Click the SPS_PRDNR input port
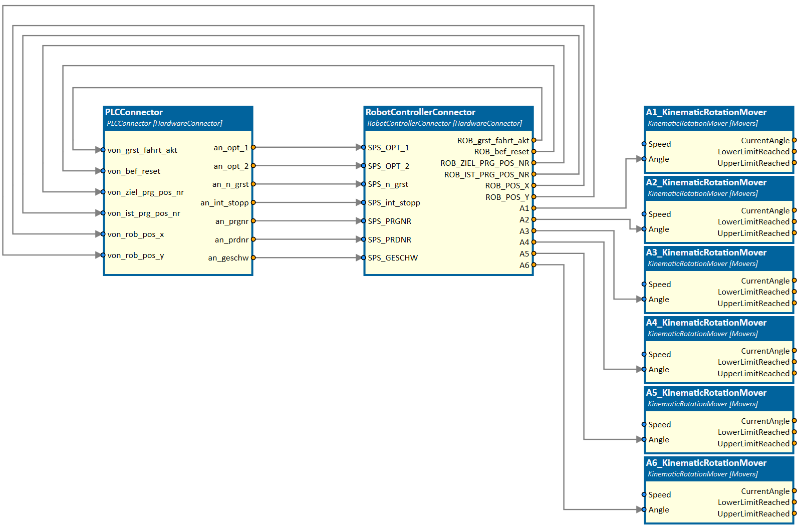The width and height of the screenshot is (803, 532). [x=364, y=239]
